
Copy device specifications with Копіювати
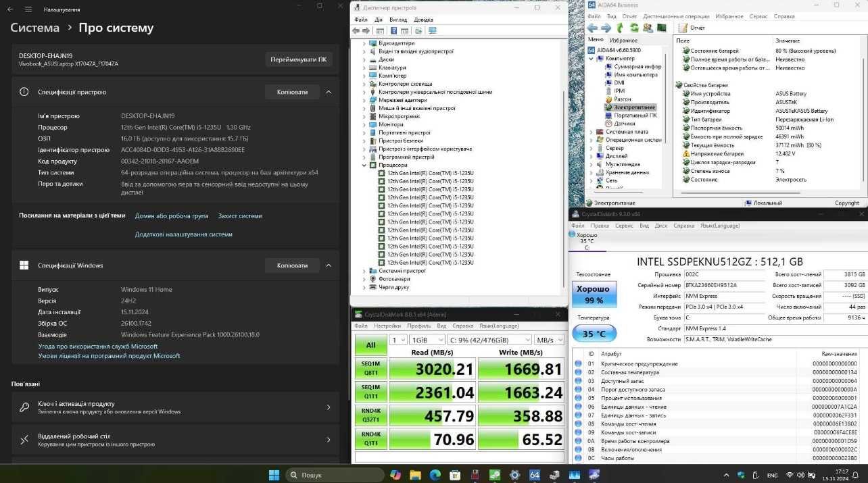(292, 92)
